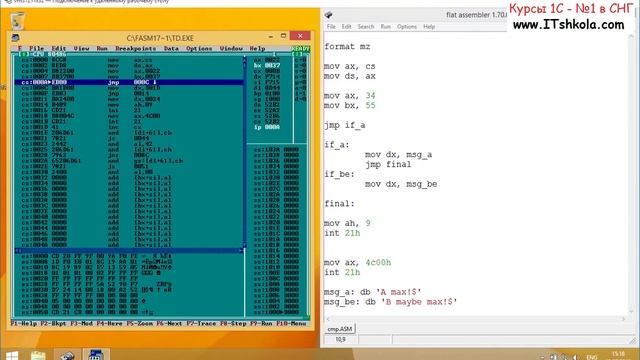Click F7-Trace in debugger status bar
Screen dimensions: 640x360
click(x=201, y=323)
